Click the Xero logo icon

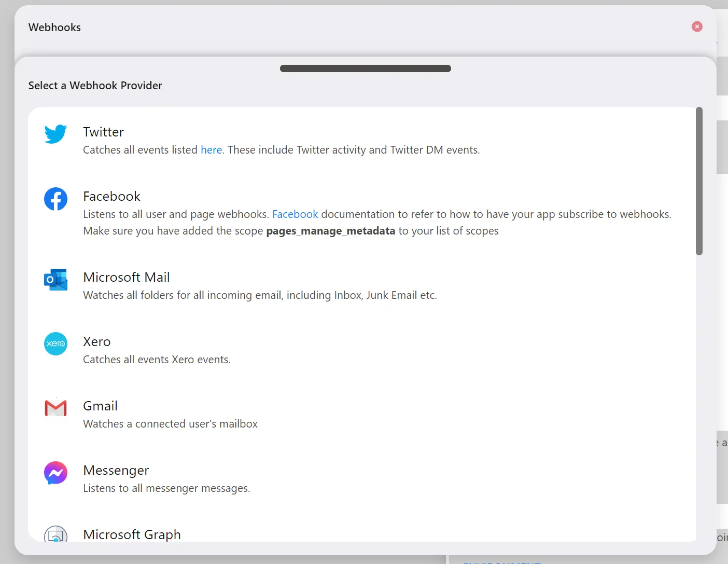point(55,343)
